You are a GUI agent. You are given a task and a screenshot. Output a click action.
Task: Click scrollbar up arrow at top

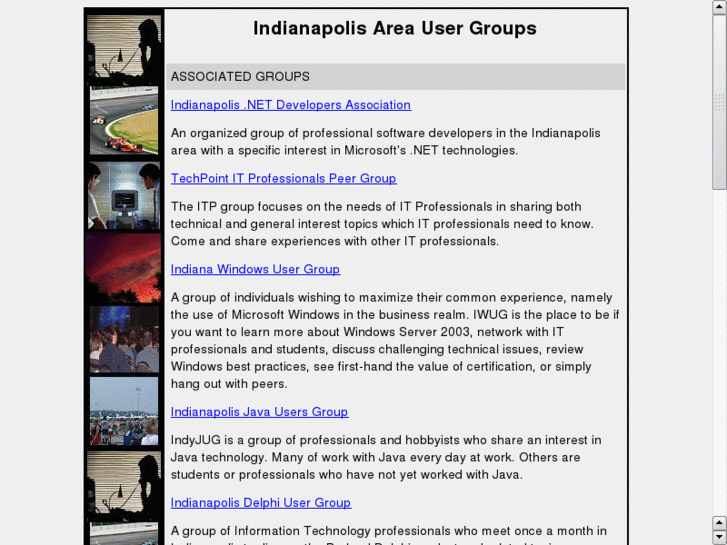(719, 7)
